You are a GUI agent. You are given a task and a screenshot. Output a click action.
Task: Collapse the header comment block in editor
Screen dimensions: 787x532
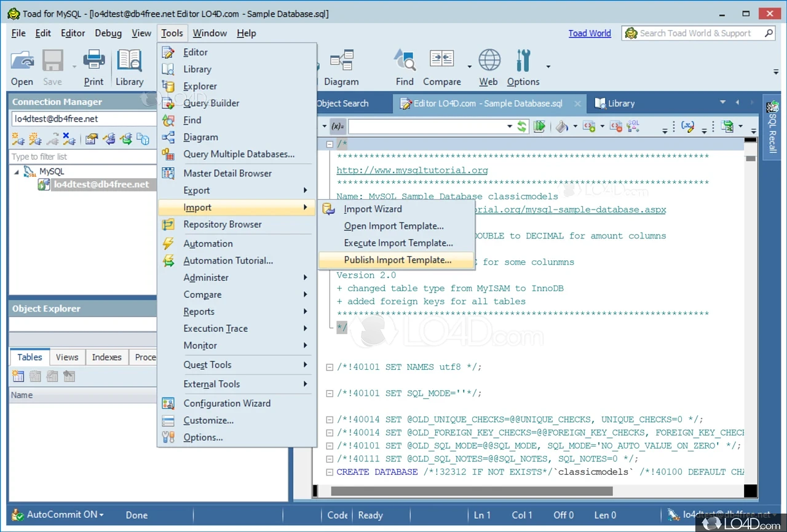coord(330,144)
